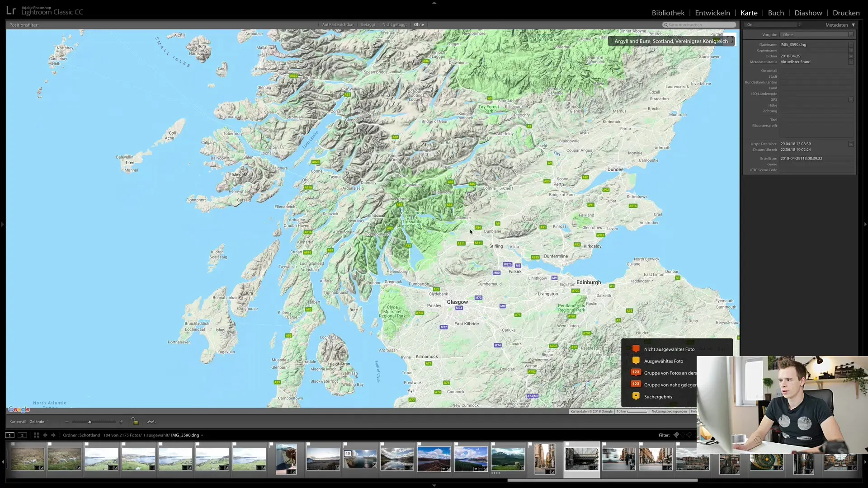This screenshot has width=868, height=488.
Task: Open the Drucken module
Action: coord(846,13)
